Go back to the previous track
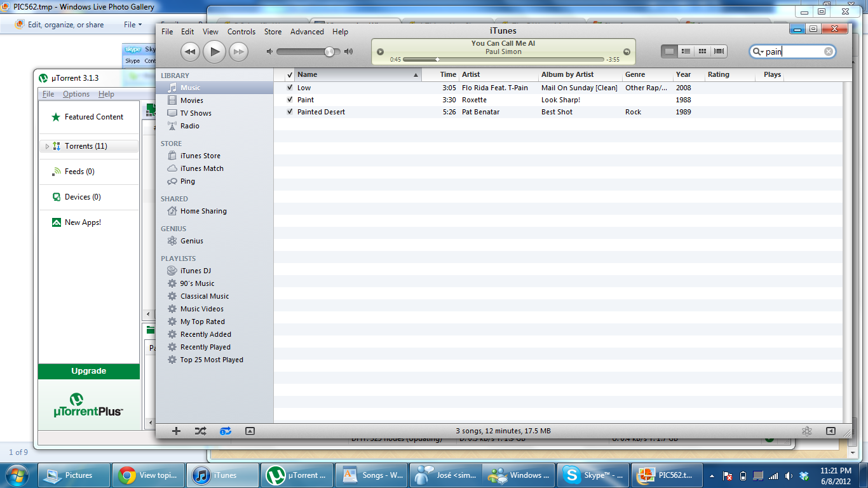 pos(190,51)
